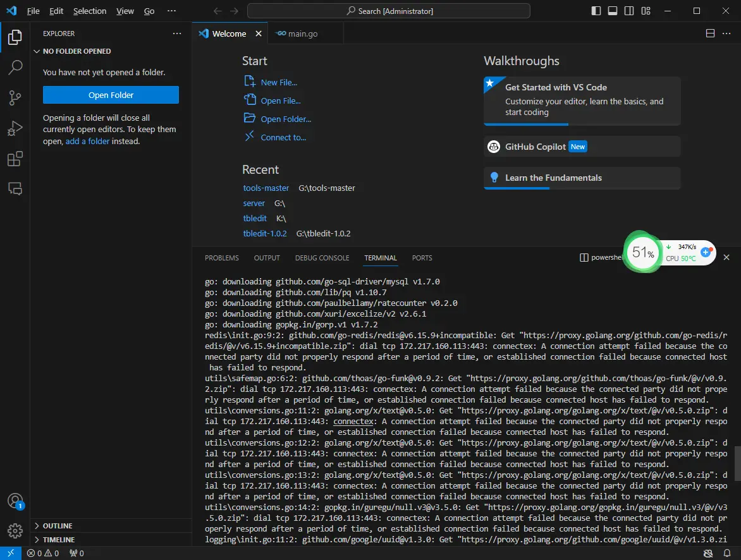Click the remote window indicator in status bar

click(x=10, y=553)
